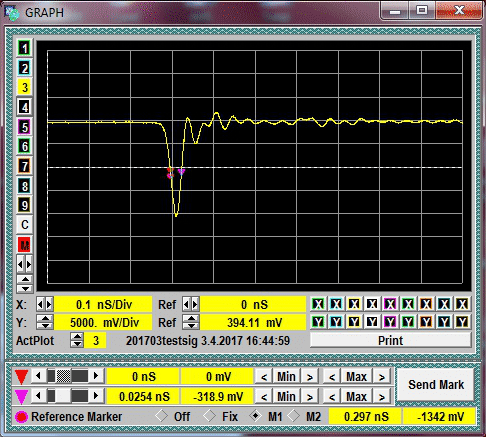Adjust X Ref arrows
Viewport: 486px width, 437px height.
191,304
